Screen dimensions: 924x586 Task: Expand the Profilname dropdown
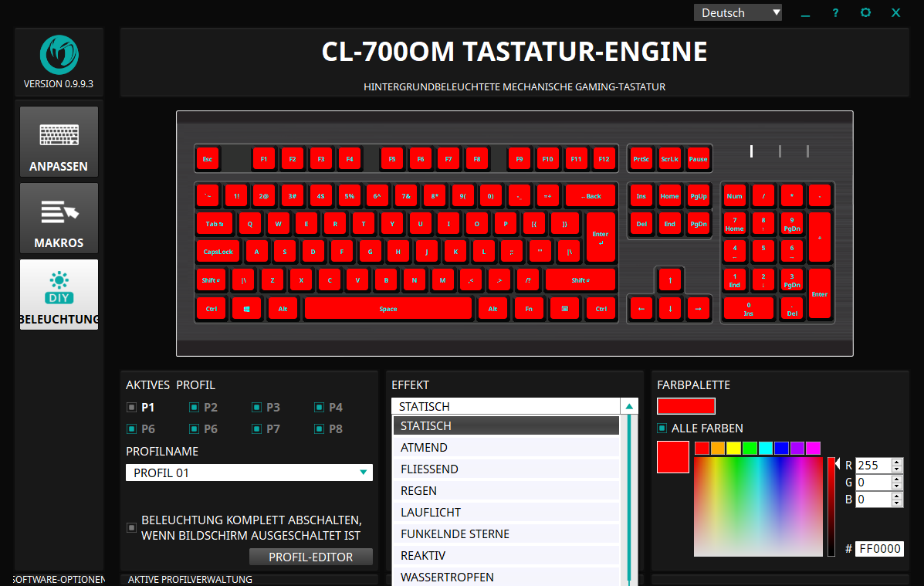click(363, 473)
